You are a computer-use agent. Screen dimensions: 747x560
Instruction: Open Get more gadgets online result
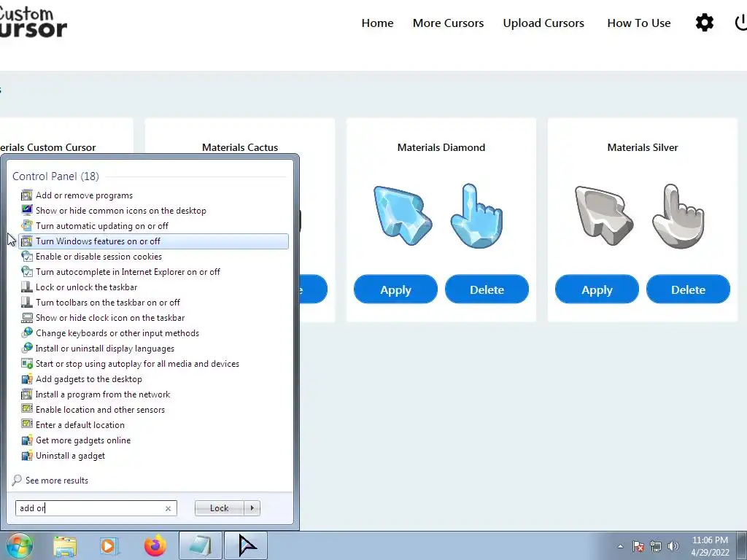pyautogui.click(x=153, y=440)
